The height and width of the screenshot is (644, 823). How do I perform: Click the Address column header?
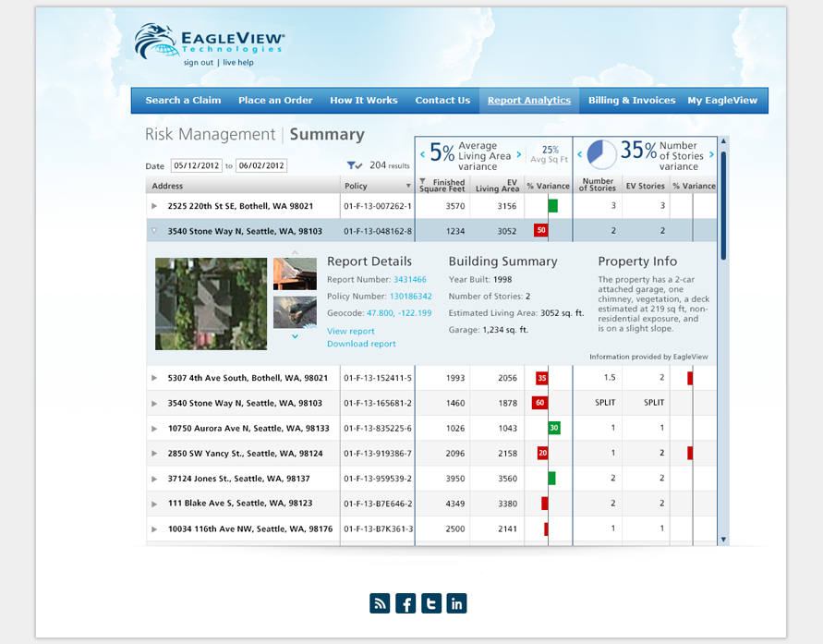point(243,186)
